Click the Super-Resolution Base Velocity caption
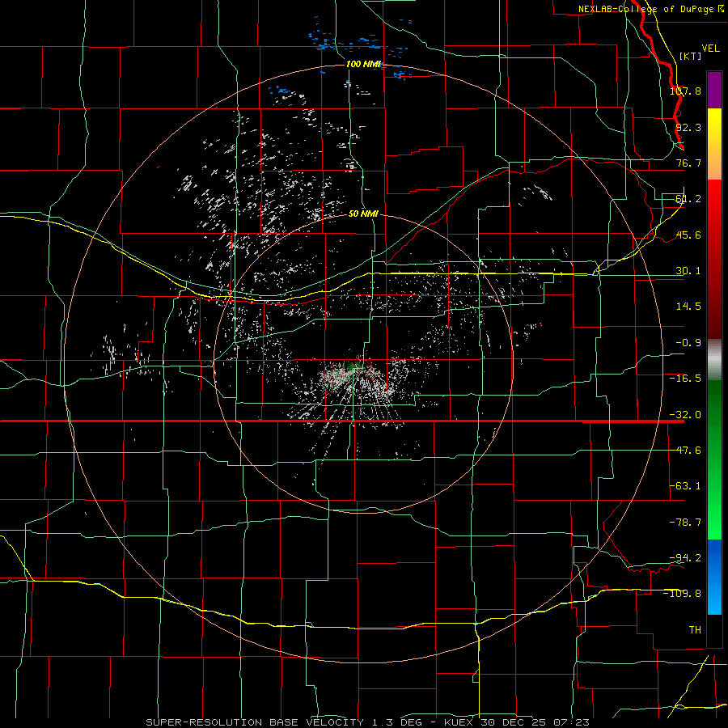The image size is (728, 728). pos(368,722)
